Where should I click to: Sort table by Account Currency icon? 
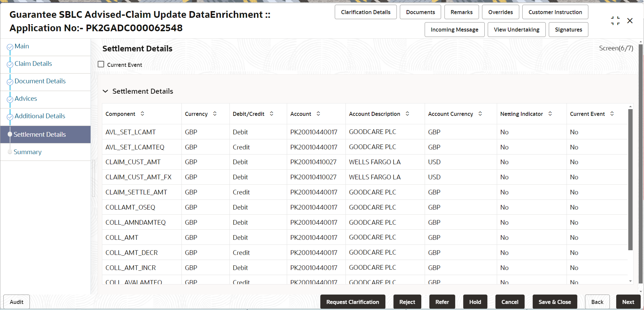480,114
